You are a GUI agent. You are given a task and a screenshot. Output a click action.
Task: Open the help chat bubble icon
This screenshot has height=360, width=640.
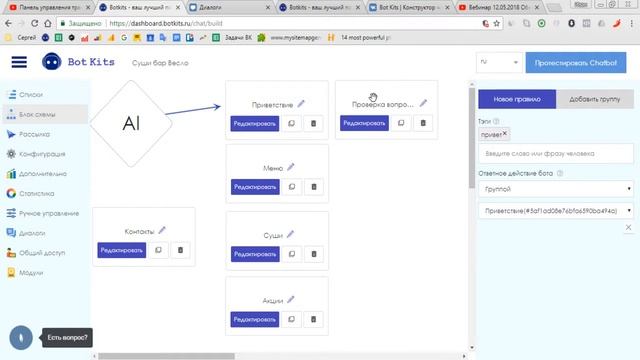coord(21,338)
